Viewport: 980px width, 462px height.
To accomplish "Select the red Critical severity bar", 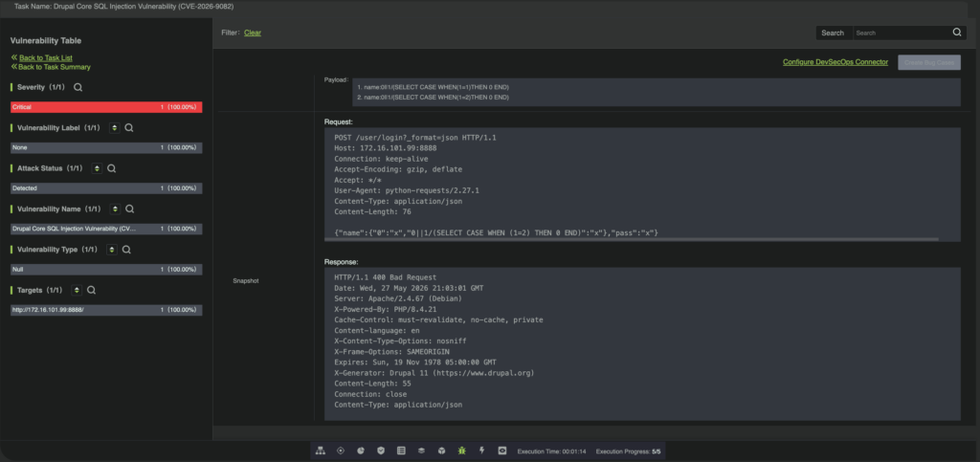I will 106,107.
